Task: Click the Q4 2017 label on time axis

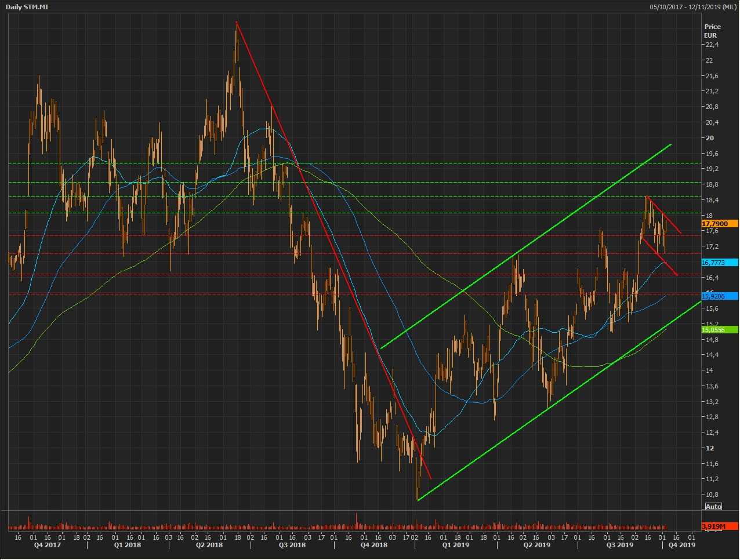Action: 47,545
